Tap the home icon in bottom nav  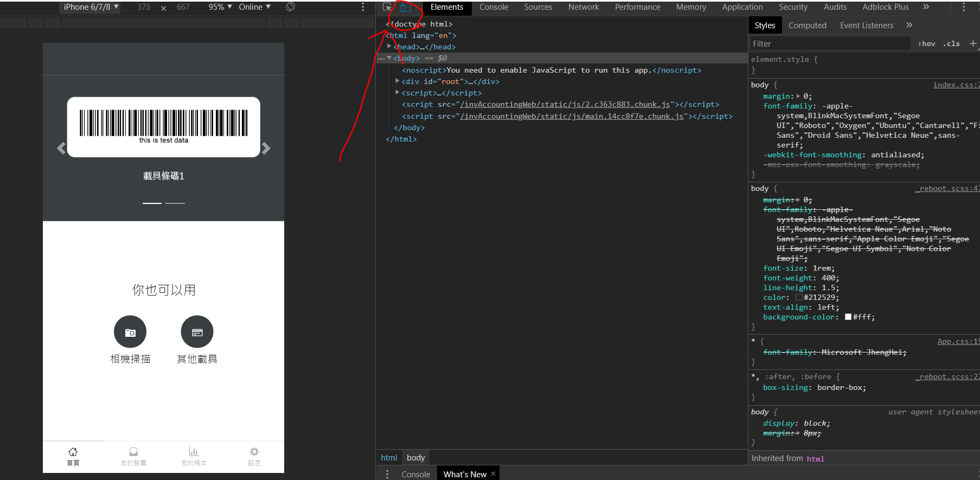coord(73,452)
